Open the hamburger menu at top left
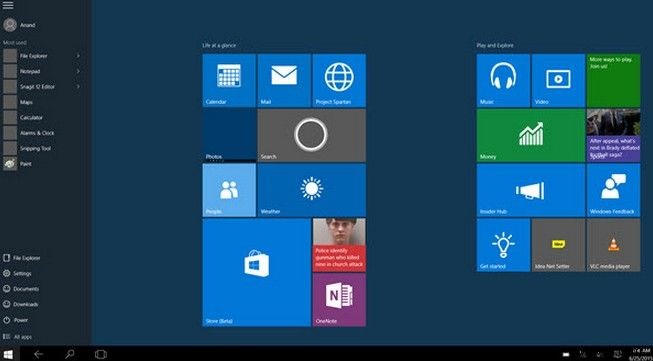Image resolution: width=653 pixels, height=361 pixels. pyautogui.click(x=8, y=5)
